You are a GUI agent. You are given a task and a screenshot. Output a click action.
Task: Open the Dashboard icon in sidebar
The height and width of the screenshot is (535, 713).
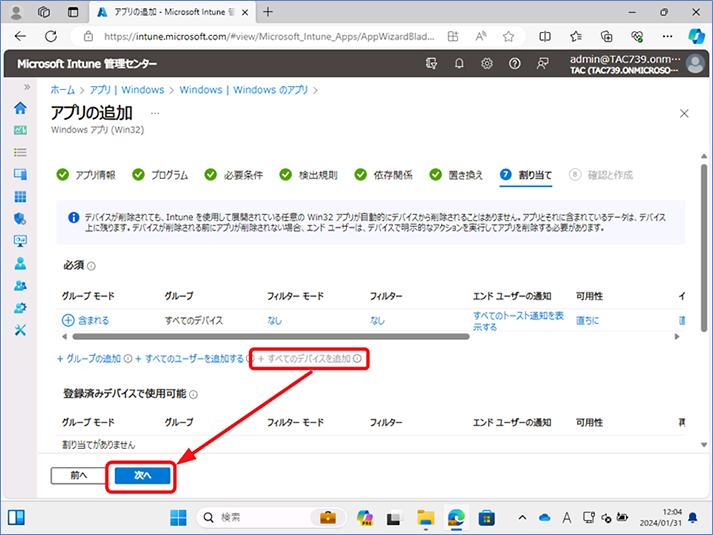click(x=20, y=130)
